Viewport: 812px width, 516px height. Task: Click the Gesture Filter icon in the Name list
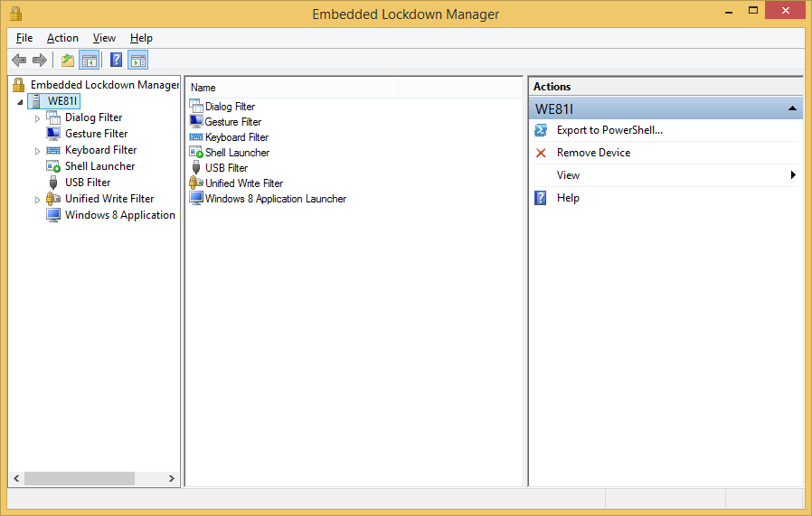point(196,122)
